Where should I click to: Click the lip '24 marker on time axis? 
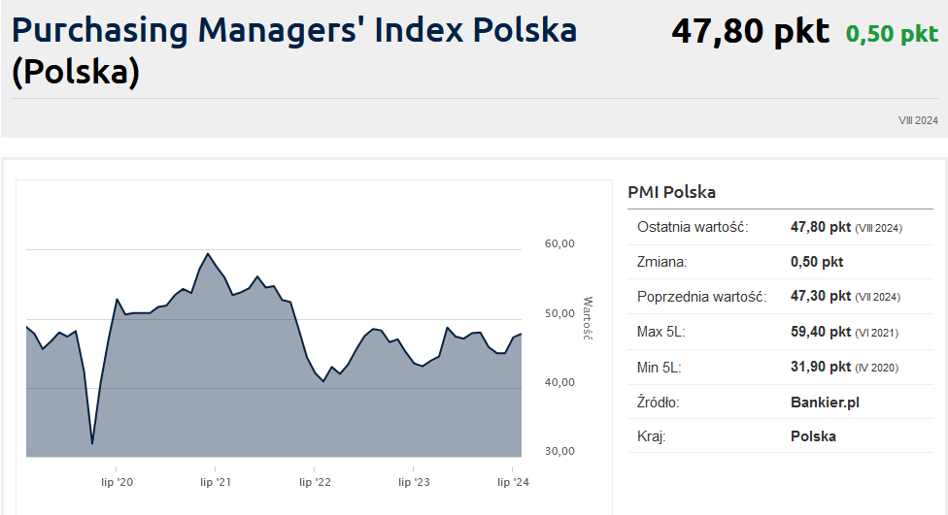(x=513, y=483)
